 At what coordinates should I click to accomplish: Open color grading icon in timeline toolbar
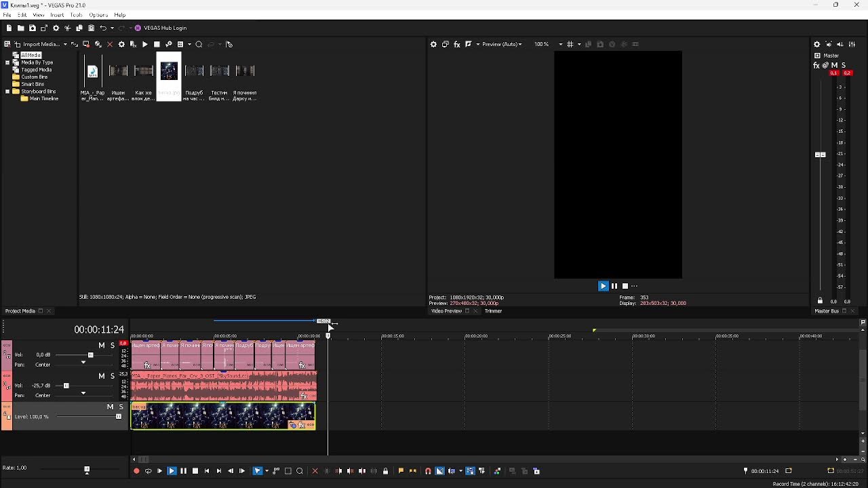[x=498, y=471]
